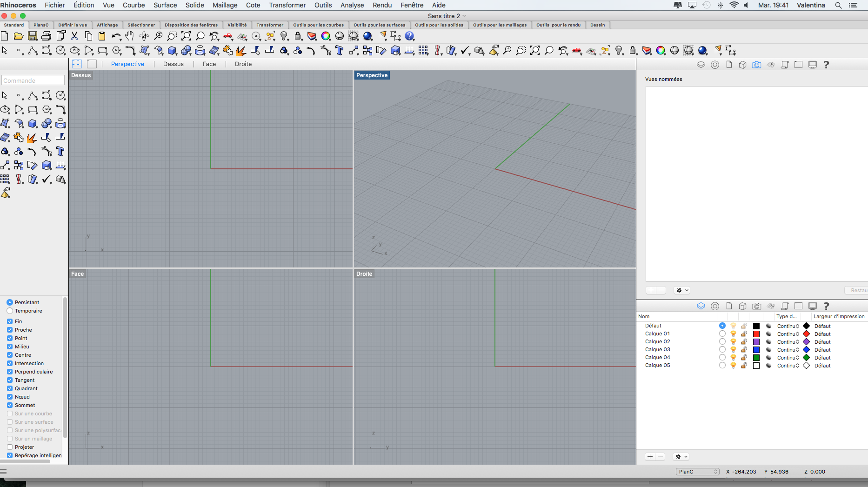Click the Print icon in Standard toolbar
The width and height of the screenshot is (868, 487).
tap(47, 36)
